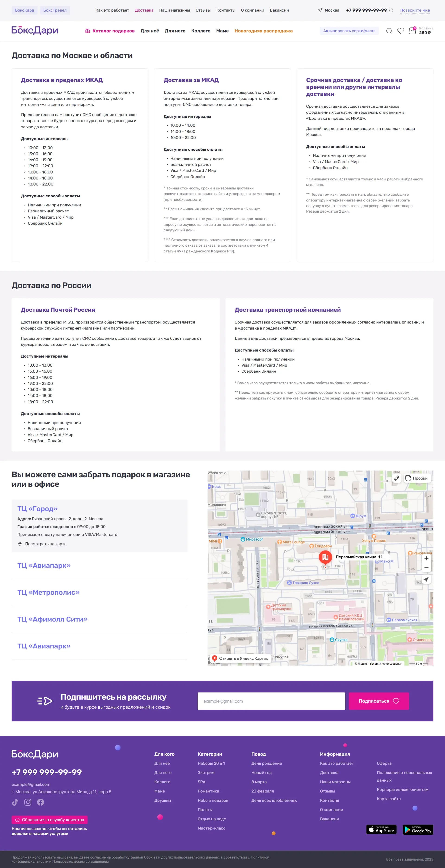Open favorites heart icon in header
445x868 pixels.
400,31
